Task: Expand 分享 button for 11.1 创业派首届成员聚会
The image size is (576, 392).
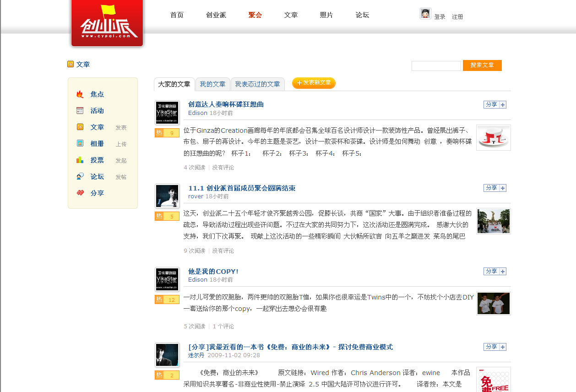Action: click(495, 188)
